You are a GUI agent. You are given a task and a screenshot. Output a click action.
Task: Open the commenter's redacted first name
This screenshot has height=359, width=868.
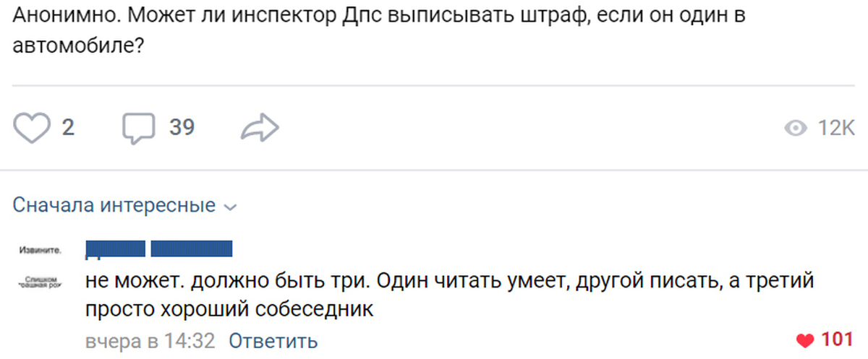pyautogui.click(x=116, y=249)
